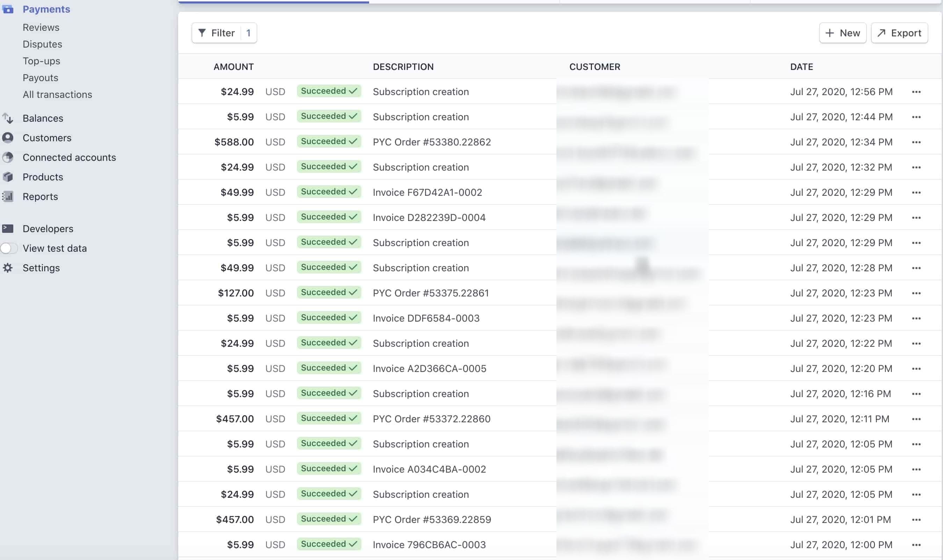Open the $588.00 payment amount
Screen dimensions: 943x560
click(x=234, y=142)
